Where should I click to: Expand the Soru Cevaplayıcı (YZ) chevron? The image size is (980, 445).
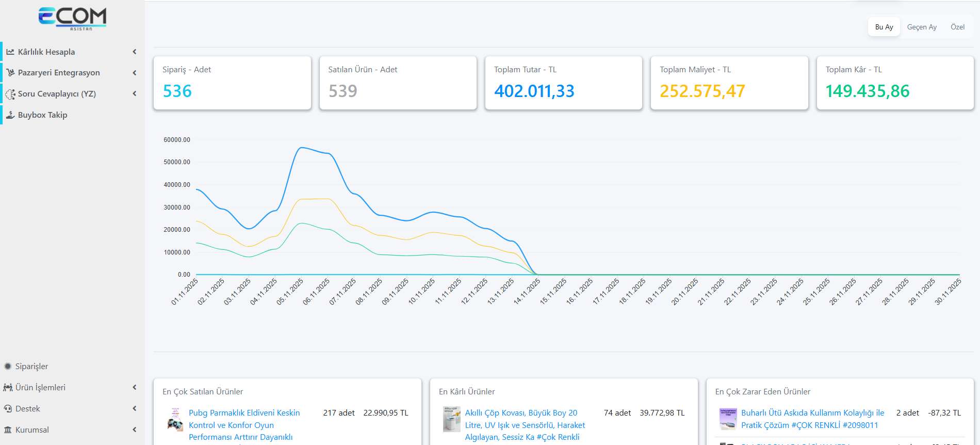coord(134,94)
